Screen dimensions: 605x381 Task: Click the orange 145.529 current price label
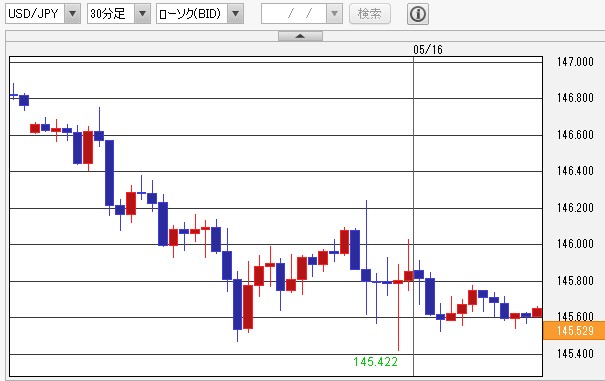coord(574,330)
